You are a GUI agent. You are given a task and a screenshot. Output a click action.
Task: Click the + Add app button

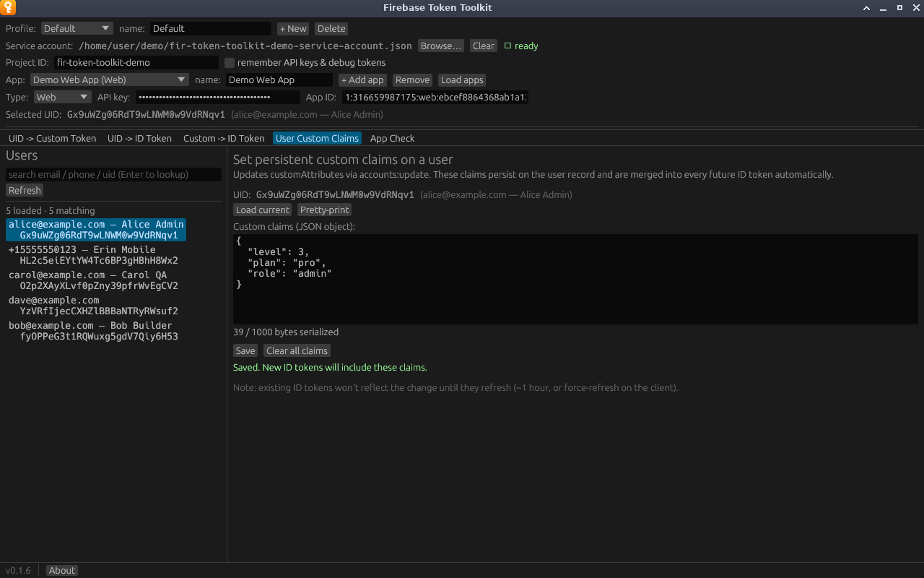[362, 80]
